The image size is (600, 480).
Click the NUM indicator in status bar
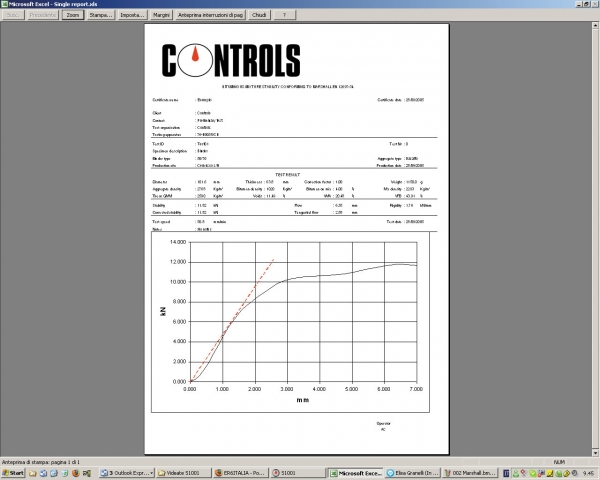559,462
